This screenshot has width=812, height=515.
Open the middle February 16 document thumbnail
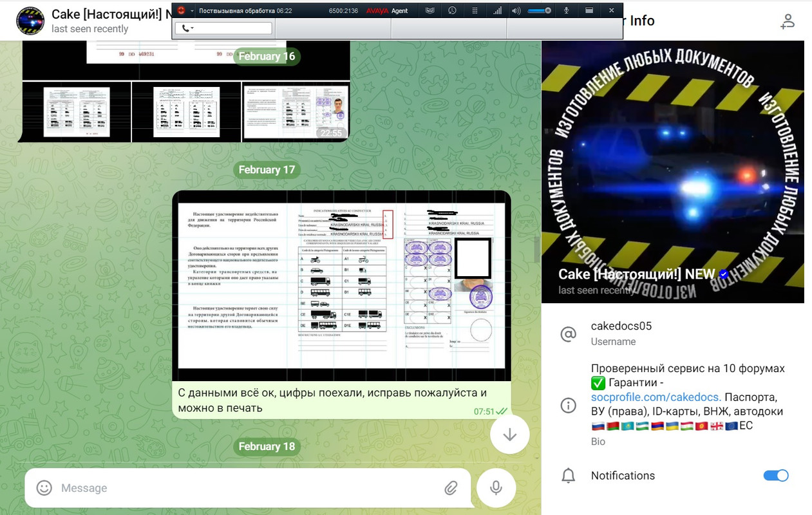(x=187, y=112)
